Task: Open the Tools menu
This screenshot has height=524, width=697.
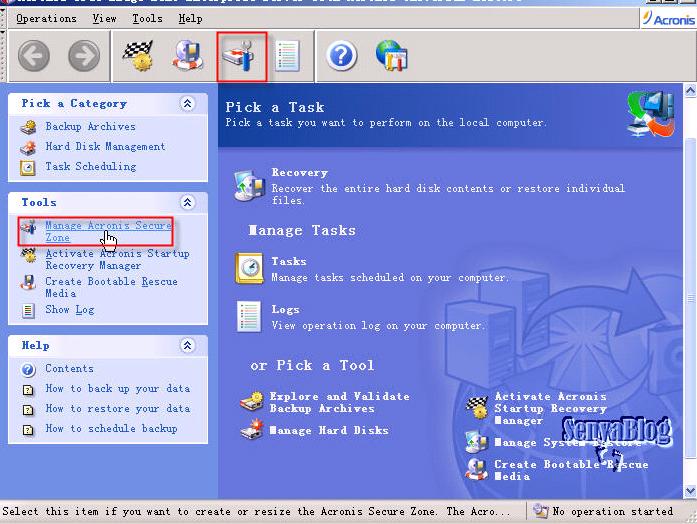Action: coord(147,19)
